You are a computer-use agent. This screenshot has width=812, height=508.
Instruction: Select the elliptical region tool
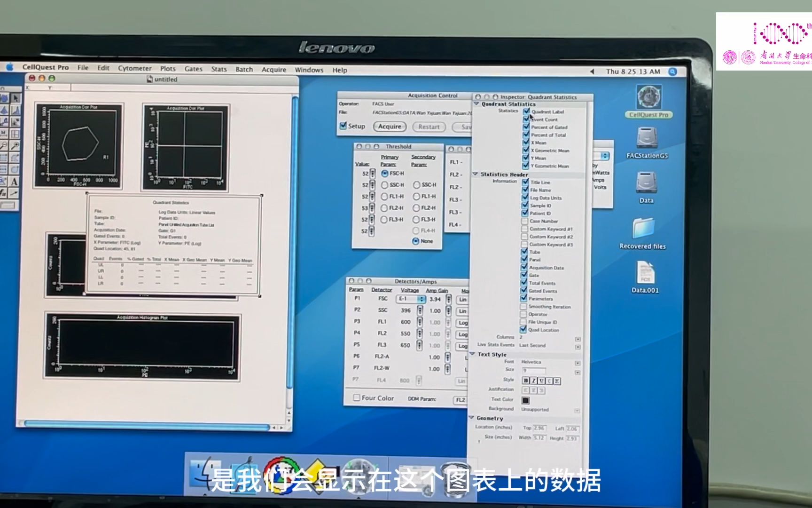[15, 169]
